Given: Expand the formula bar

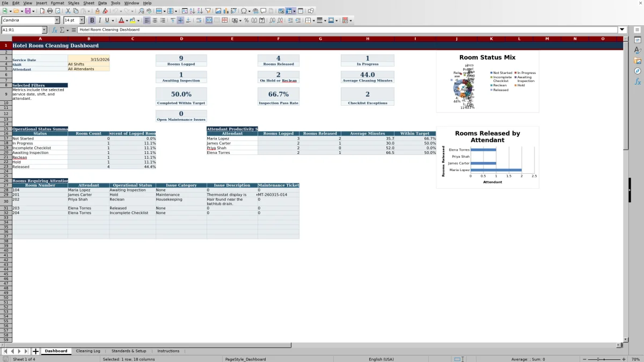Looking at the screenshot, I should pyautogui.click(x=623, y=30).
